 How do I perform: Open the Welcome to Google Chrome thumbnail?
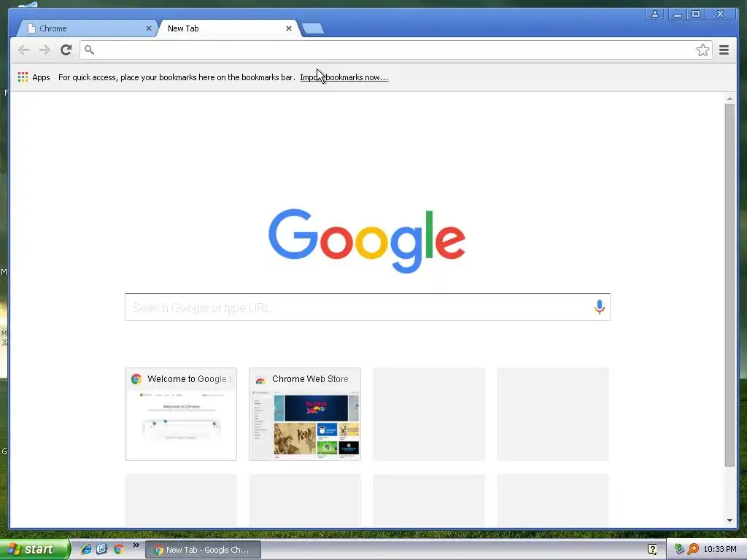pos(181,414)
